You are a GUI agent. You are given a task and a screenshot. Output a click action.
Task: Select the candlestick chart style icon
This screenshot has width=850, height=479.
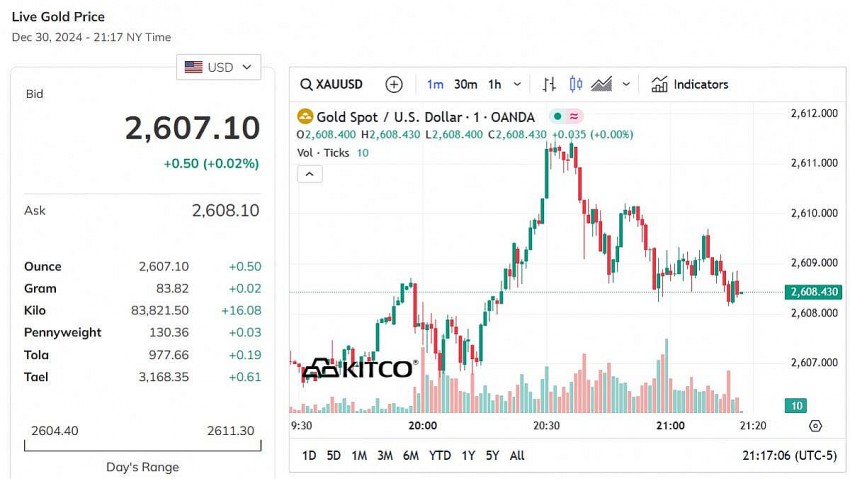575,85
